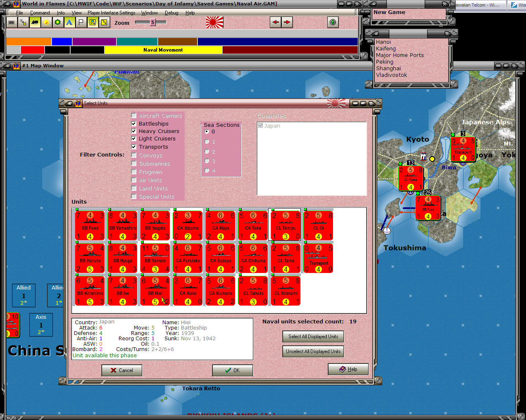
Task: Click the white flag toolbar icon
Action: (x=81, y=22)
